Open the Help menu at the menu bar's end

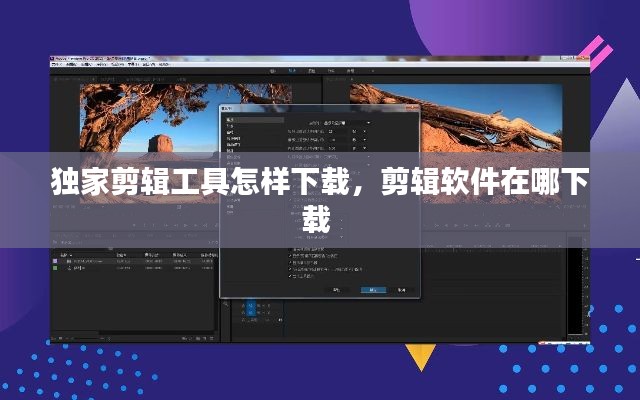pos(164,64)
